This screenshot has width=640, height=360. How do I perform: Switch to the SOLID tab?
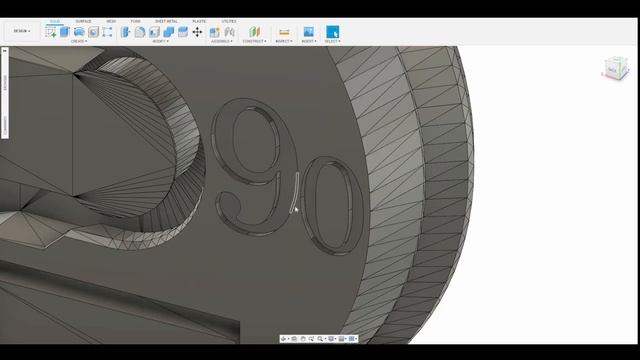click(x=55, y=21)
